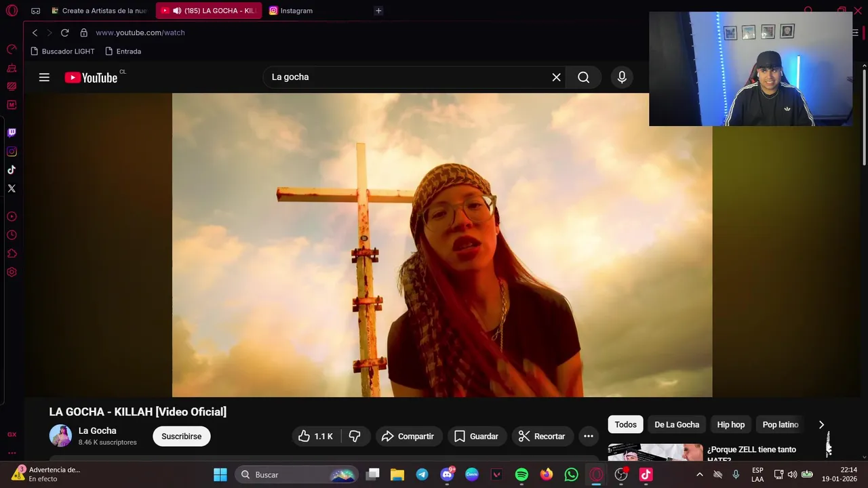Image resolution: width=868 pixels, height=488 pixels.
Task: Save the video with Guardar
Action: 477,436
